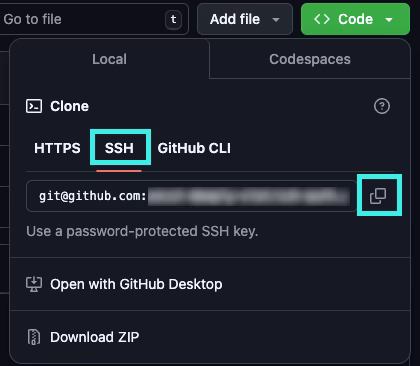
Task: Expand the Add file dropdown
Action: point(245,19)
